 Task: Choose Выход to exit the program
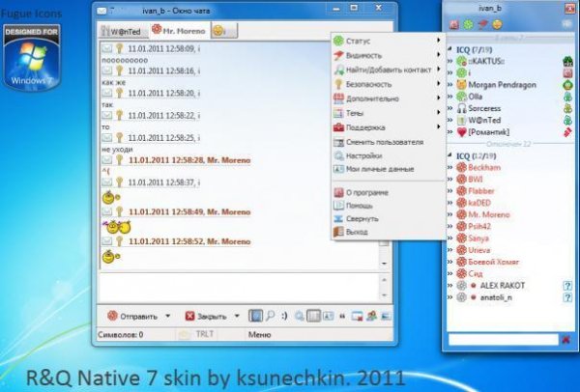[388, 232]
